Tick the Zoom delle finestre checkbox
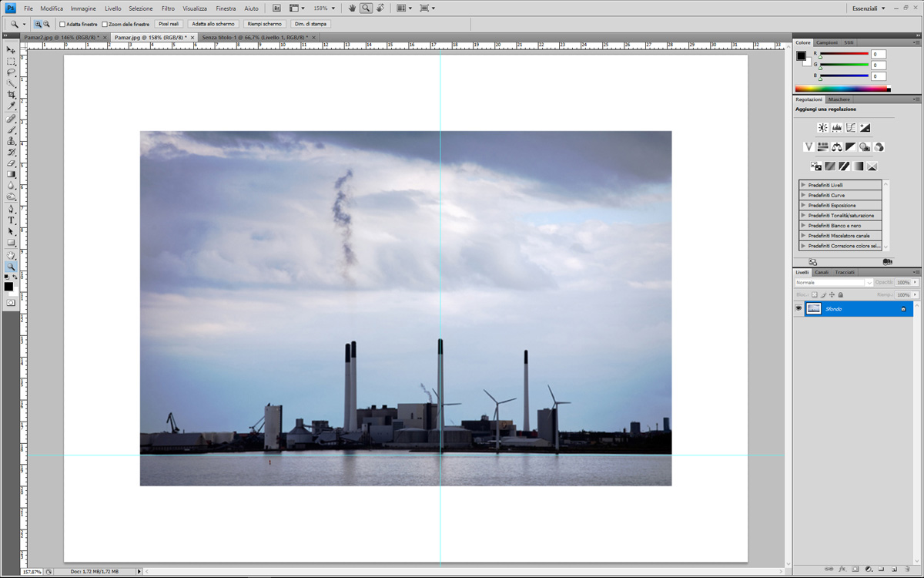Viewport: 924px width, 578px height. coord(105,24)
